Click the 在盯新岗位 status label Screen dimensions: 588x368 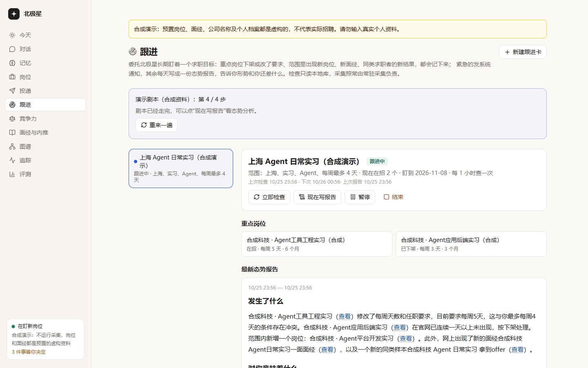point(30,326)
